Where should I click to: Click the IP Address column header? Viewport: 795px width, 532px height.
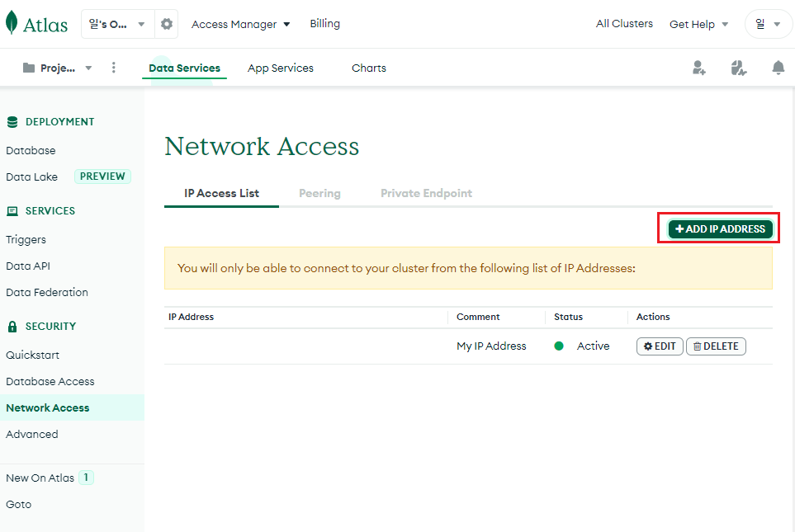[192, 317]
